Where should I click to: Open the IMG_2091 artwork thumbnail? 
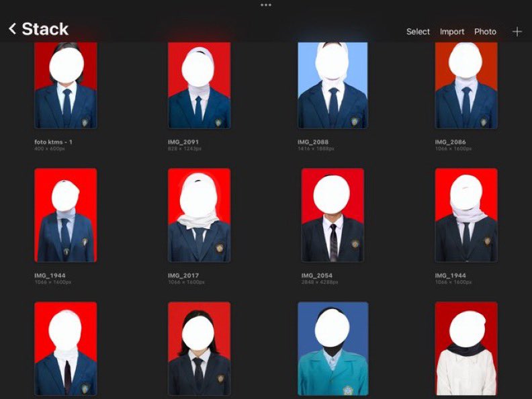click(199, 85)
